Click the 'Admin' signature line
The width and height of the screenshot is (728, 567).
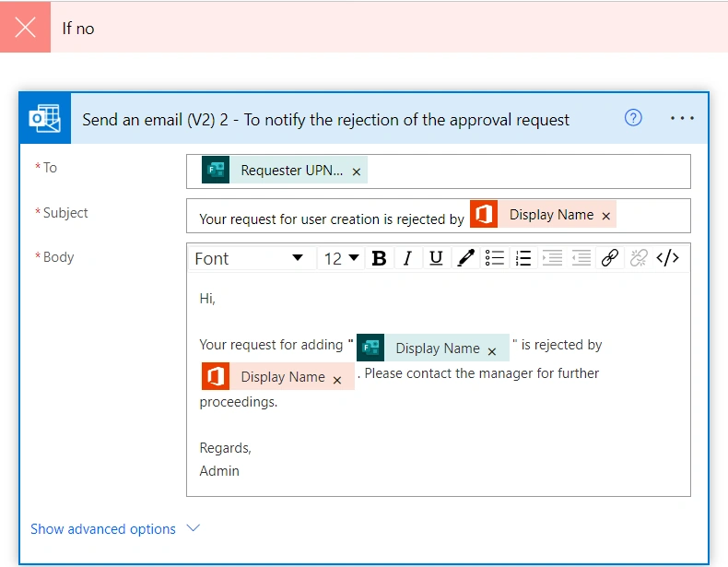tap(219, 471)
